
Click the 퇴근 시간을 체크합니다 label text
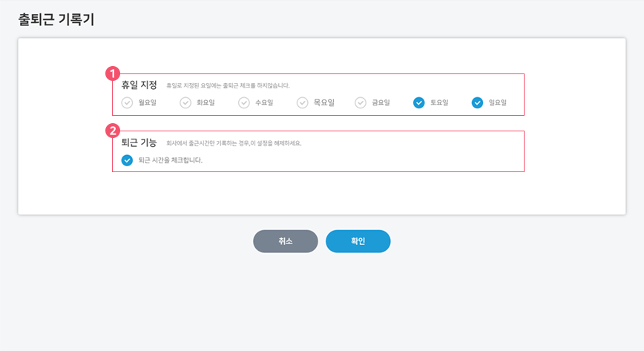pyautogui.click(x=171, y=160)
